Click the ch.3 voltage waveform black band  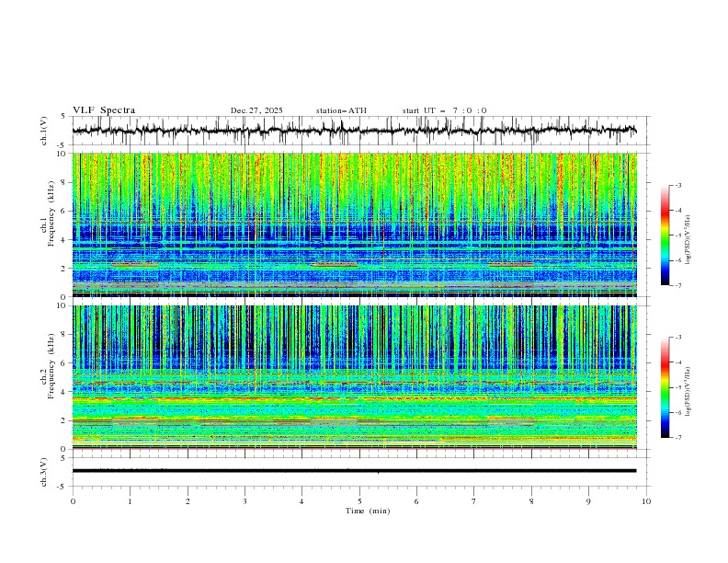coord(354,471)
